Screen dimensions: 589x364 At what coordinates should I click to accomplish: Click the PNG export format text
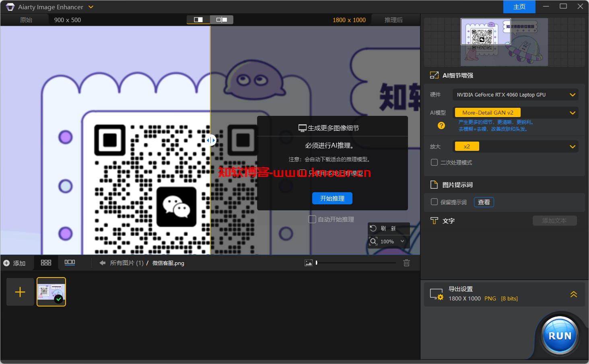490,298
